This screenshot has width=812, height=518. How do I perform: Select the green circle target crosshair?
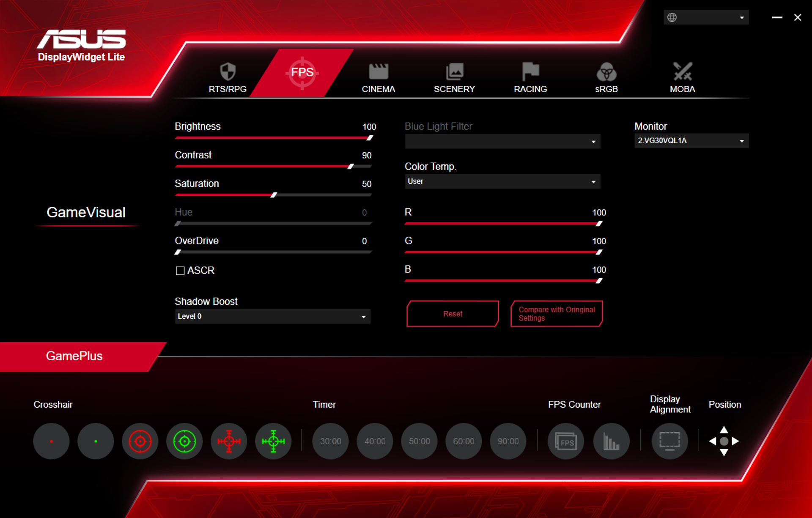tap(184, 441)
